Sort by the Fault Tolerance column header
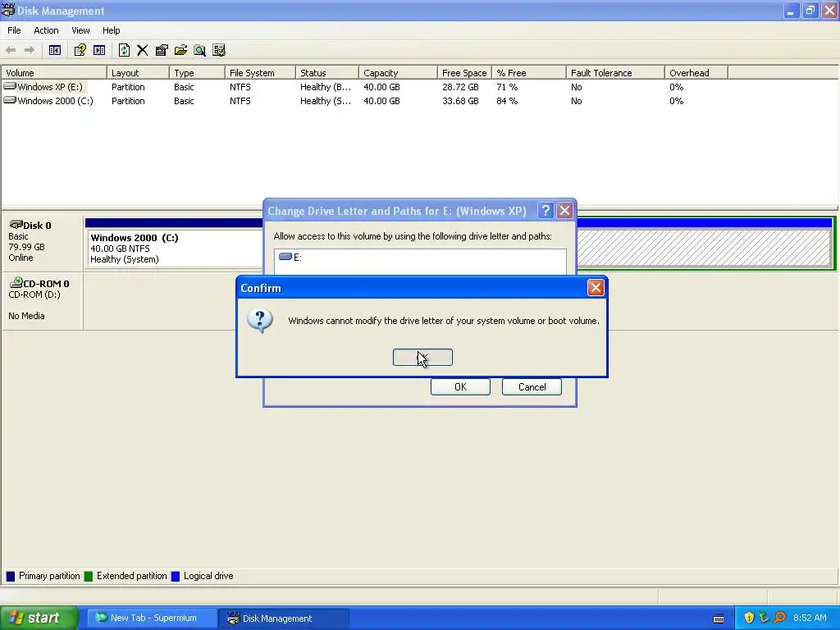Viewport: 840px width, 630px height. coord(615,73)
